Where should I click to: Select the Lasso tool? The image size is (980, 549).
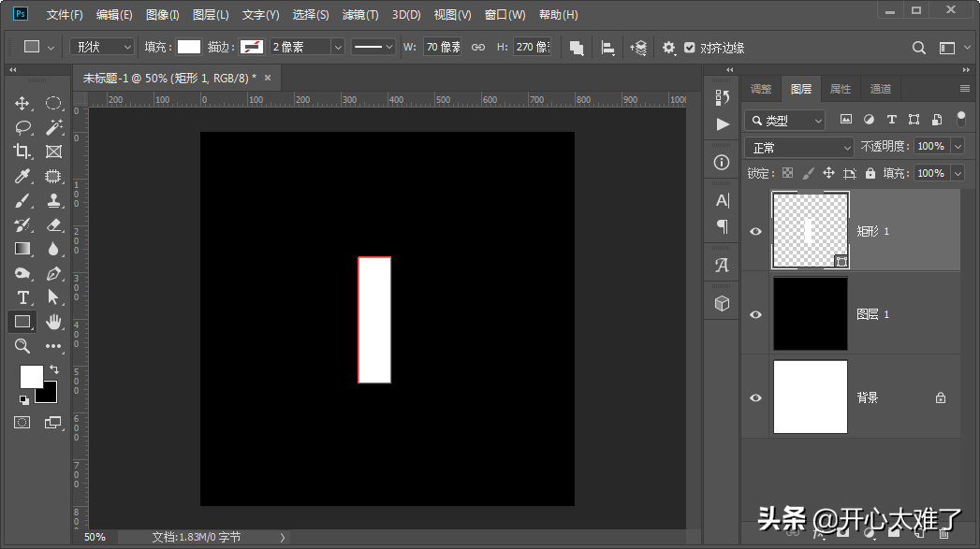22,127
